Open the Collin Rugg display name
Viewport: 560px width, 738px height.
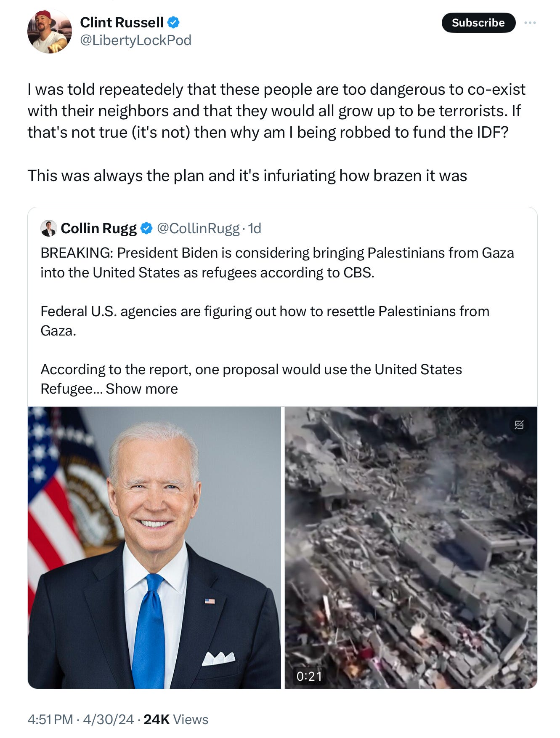click(99, 228)
